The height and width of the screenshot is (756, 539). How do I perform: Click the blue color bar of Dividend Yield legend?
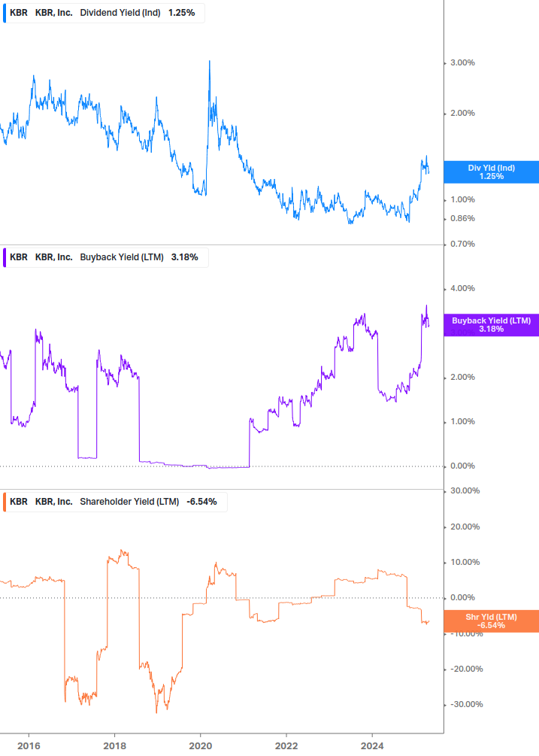pyautogui.click(x=5, y=13)
